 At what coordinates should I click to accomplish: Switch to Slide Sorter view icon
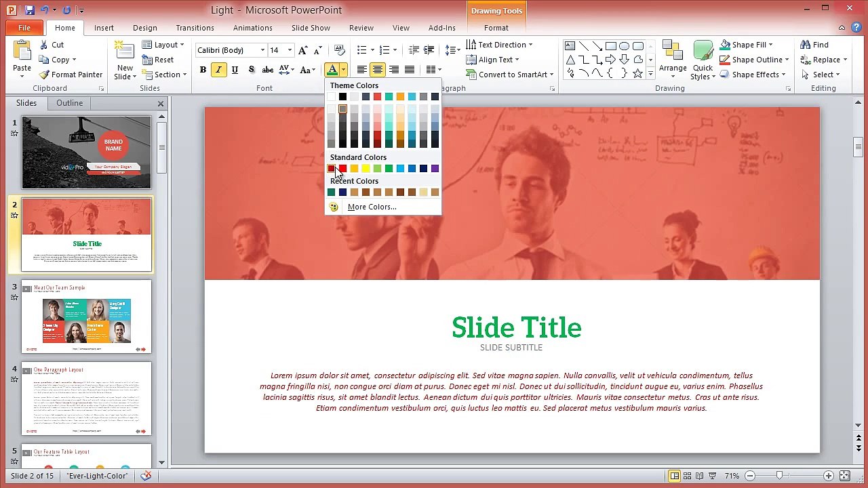coord(688,476)
